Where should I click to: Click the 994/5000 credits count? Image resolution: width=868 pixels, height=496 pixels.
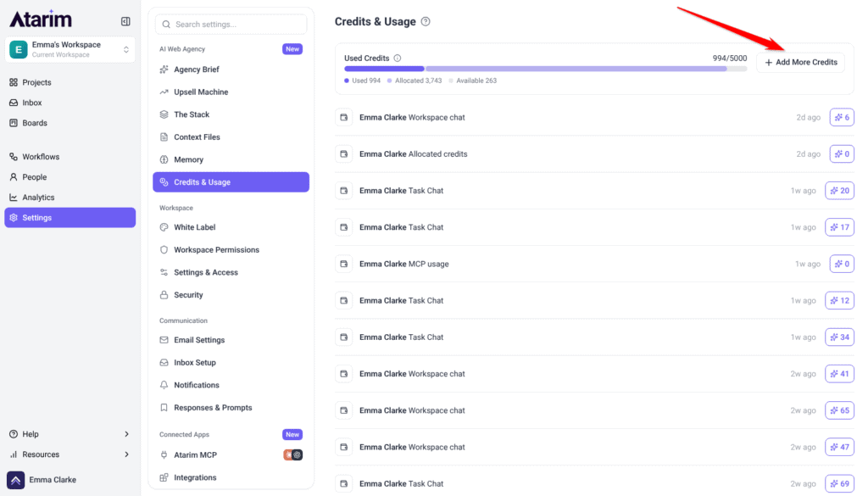coord(730,59)
